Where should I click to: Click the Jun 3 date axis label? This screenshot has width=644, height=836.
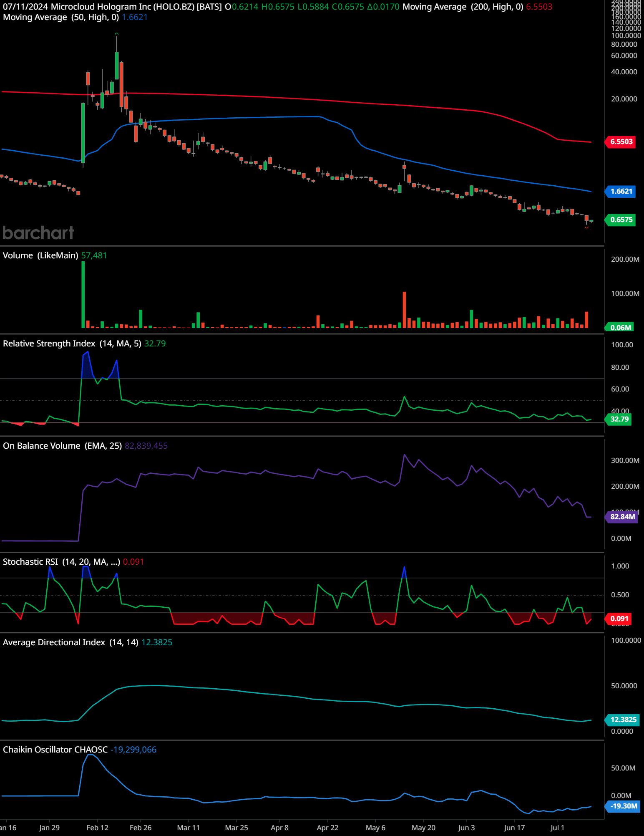[x=466, y=828]
